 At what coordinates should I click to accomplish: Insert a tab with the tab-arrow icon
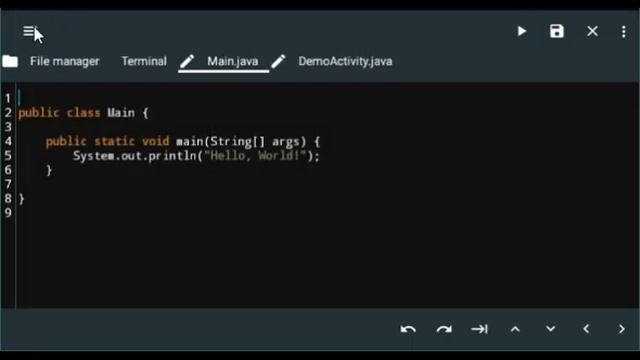coord(479,329)
